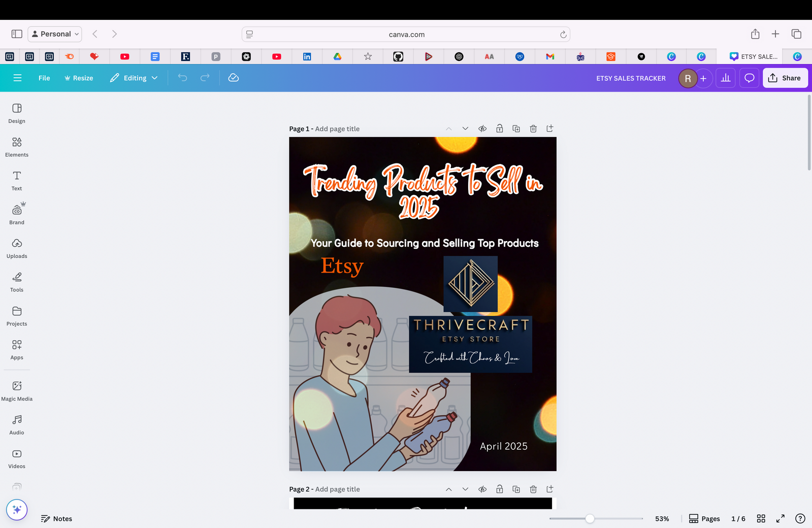This screenshot has height=528, width=812.
Task: Switch to the Gmail pinned tab
Action: click(x=550, y=56)
